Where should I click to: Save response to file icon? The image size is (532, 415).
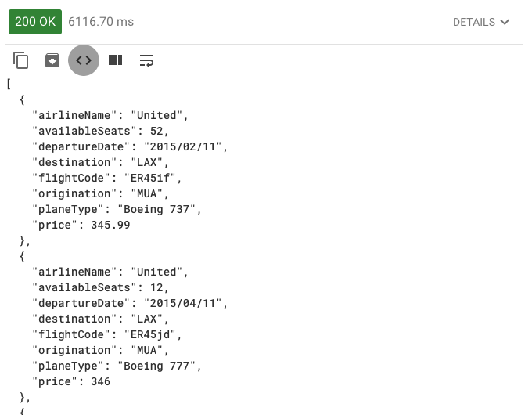52,60
